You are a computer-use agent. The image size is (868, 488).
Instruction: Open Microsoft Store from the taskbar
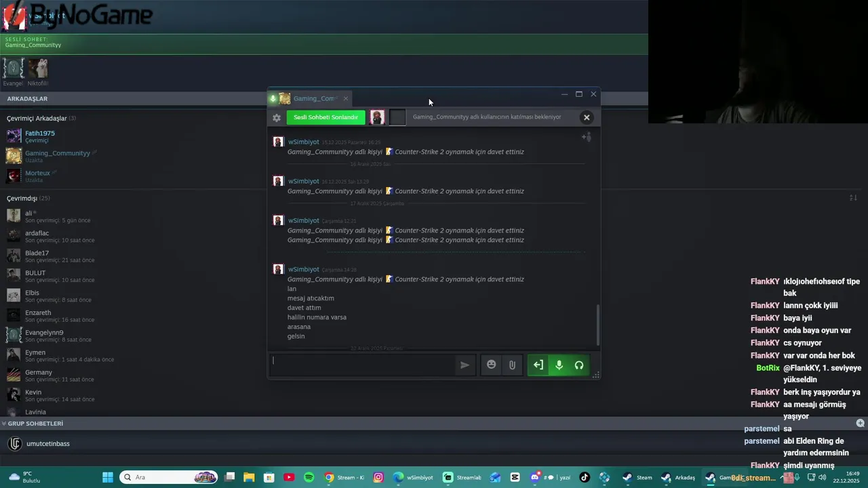coord(269,477)
